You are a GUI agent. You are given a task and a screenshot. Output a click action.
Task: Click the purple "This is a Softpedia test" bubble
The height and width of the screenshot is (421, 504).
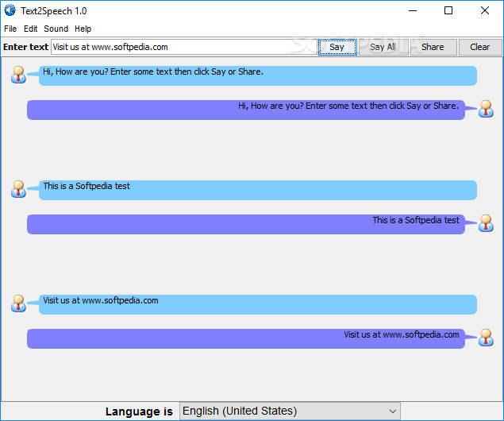(246, 224)
